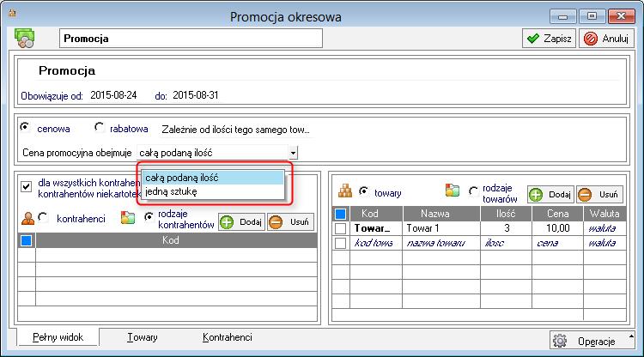This screenshot has width=644, height=357.
Task: Click the cena placeholder cell
Action: click(x=557, y=244)
